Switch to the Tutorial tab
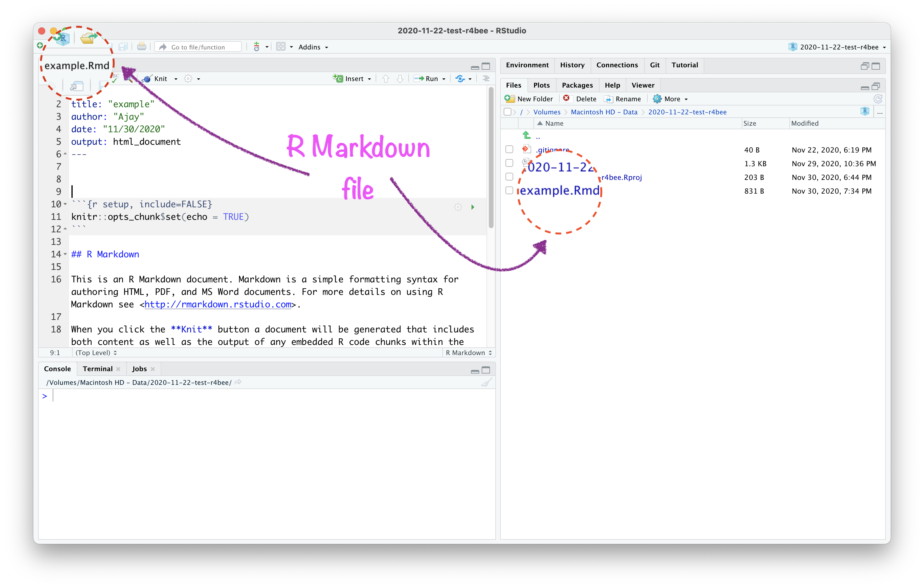Screen dimensions: 924x588 point(685,65)
